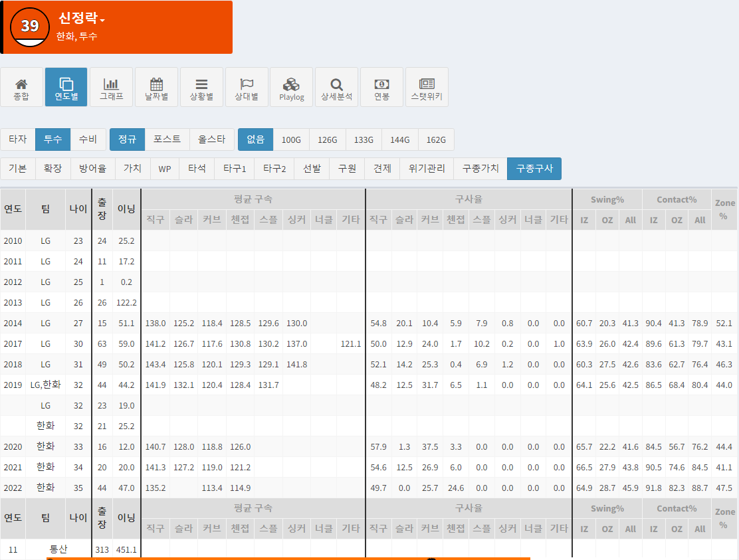Scale stats to 144G
This screenshot has height=560, width=739.
coord(399,140)
